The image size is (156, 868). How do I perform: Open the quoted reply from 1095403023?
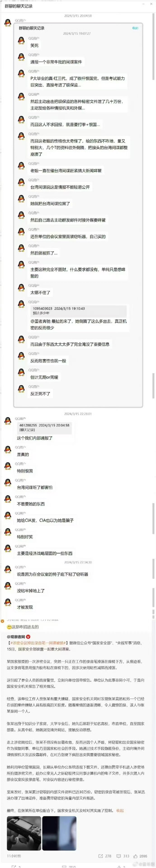click(78, 311)
